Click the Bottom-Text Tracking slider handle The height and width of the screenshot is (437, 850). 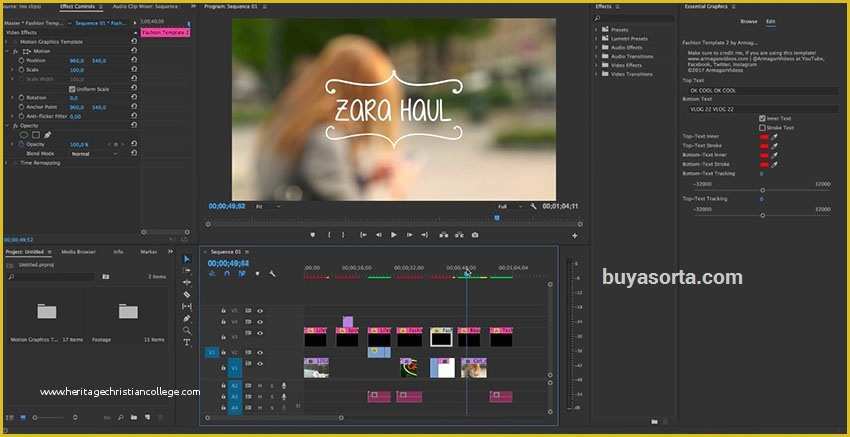click(x=762, y=190)
